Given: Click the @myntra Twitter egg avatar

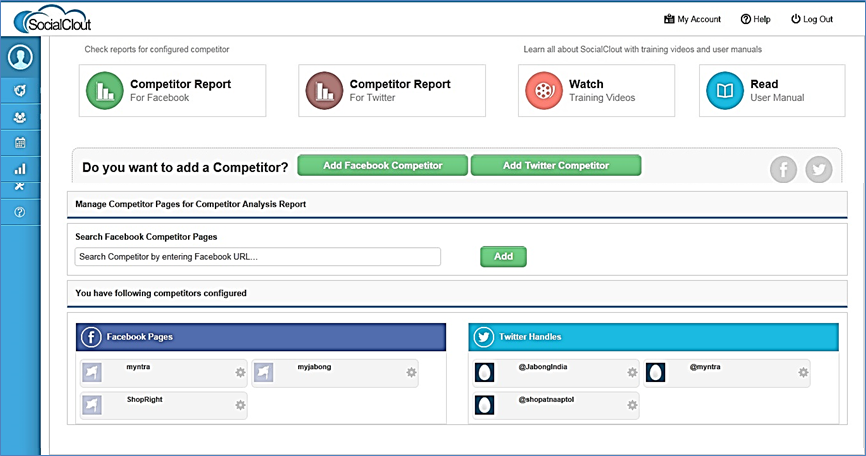Looking at the screenshot, I should pyautogui.click(x=656, y=373).
